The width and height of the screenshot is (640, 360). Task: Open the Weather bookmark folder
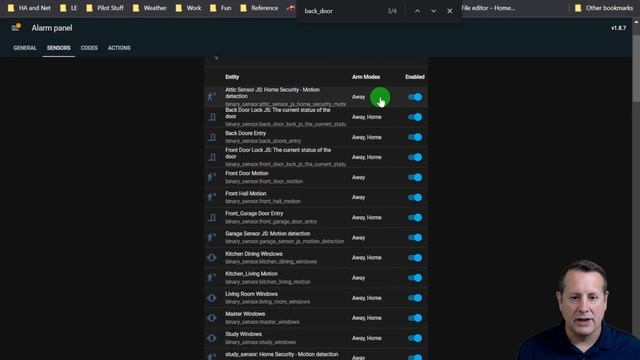tap(149, 8)
